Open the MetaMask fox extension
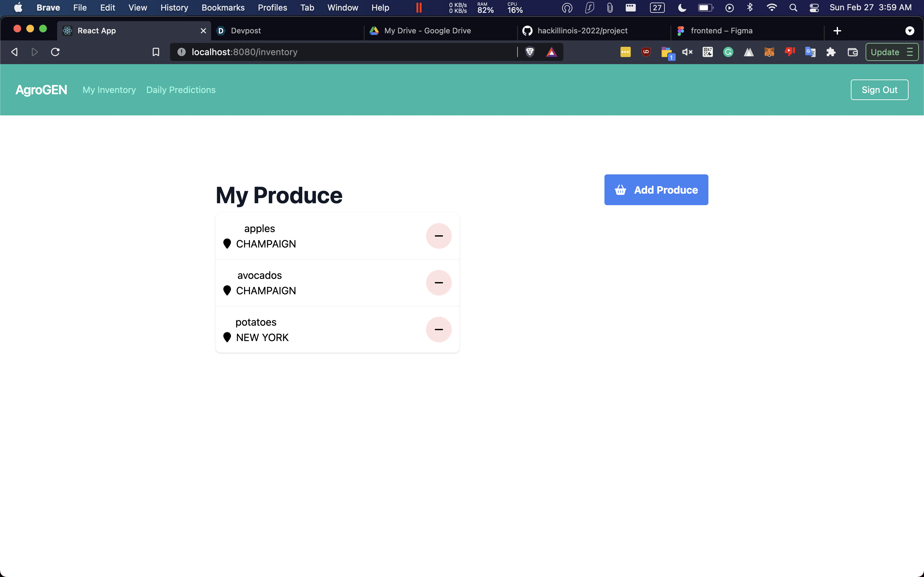Viewport: 924px width, 577px height. [769, 52]
